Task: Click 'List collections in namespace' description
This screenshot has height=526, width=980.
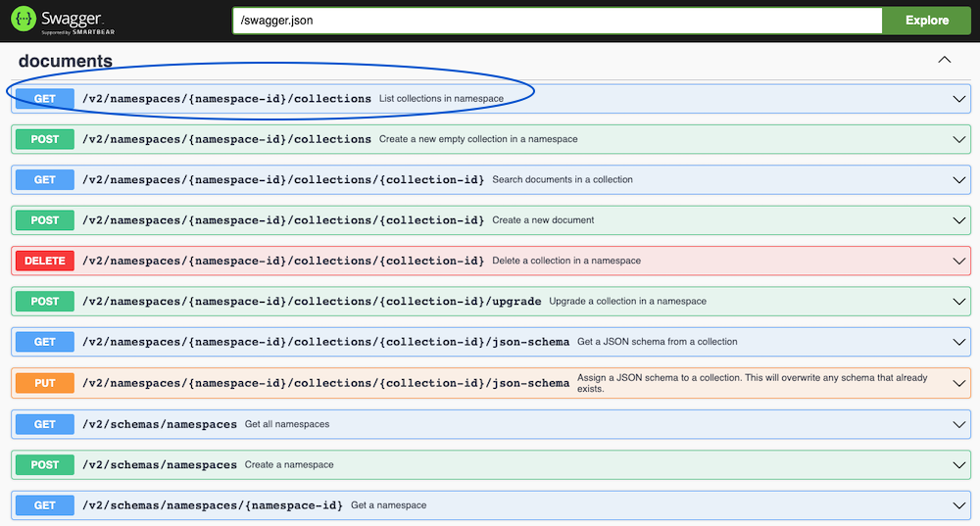Action: pyautogui.click(x=441, y=99)
